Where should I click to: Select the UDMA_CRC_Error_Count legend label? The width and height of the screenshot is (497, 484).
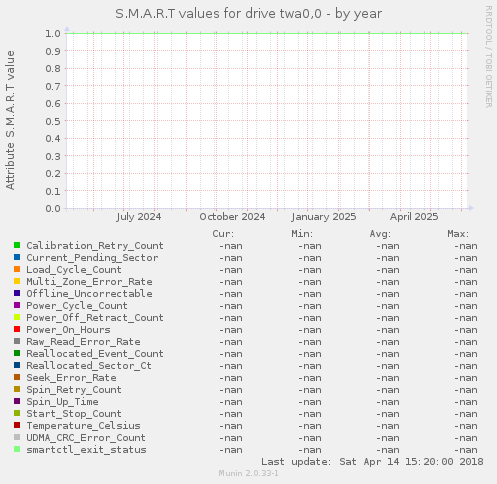point(86,438)
